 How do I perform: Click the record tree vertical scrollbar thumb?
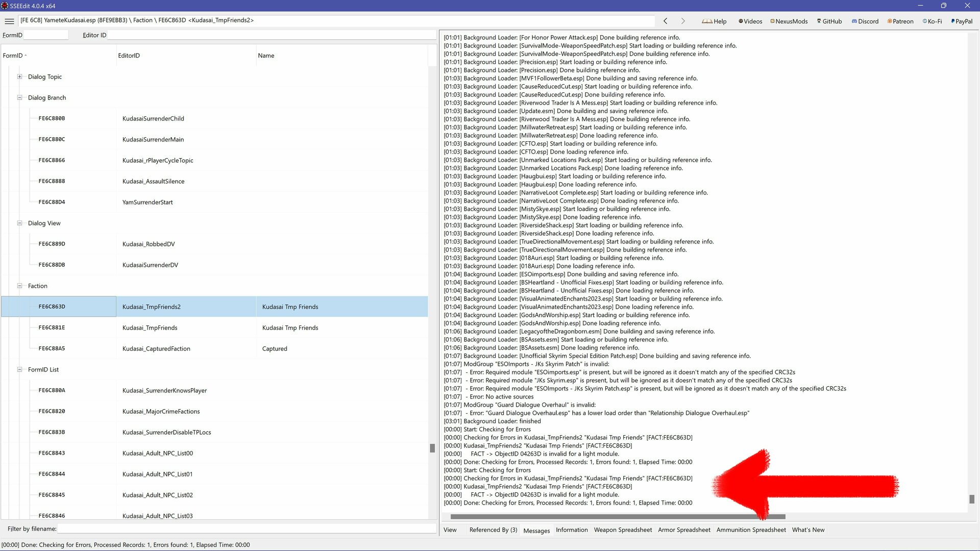(x=432, y=448)
